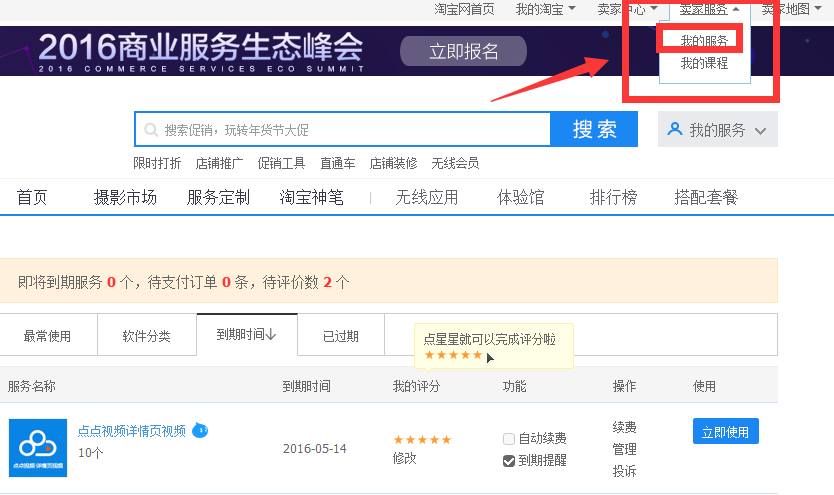This screenshot has height=495, width=834.
Task: Click the 10个 quantity text
Action: pyautogui.click(x=90, y=452)
